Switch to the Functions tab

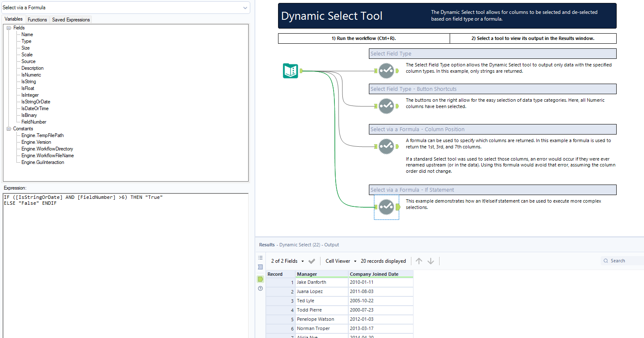pyautogui.click(x=37, y=19)
